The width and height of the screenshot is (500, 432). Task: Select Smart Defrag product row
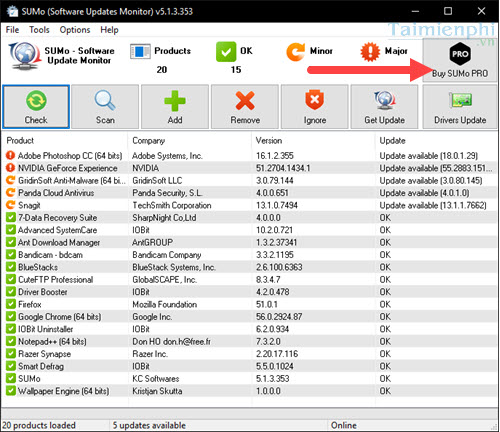(x=249, y=366)
